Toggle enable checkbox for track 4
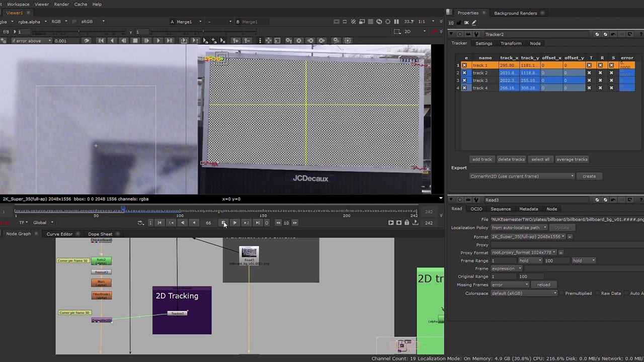 [x=464, y=88]
